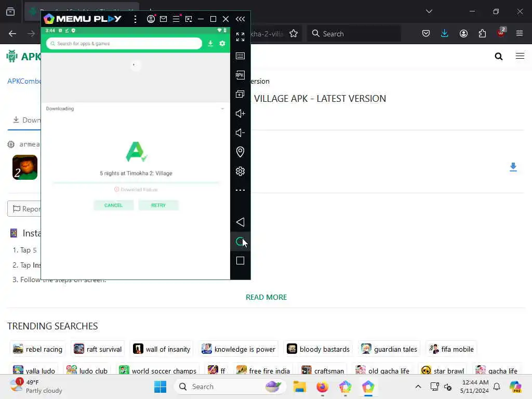Open the Firefox extensions puzzle icon
This screenshot has width=532, height=399.
pyautogui.click(x=482, y=34)
